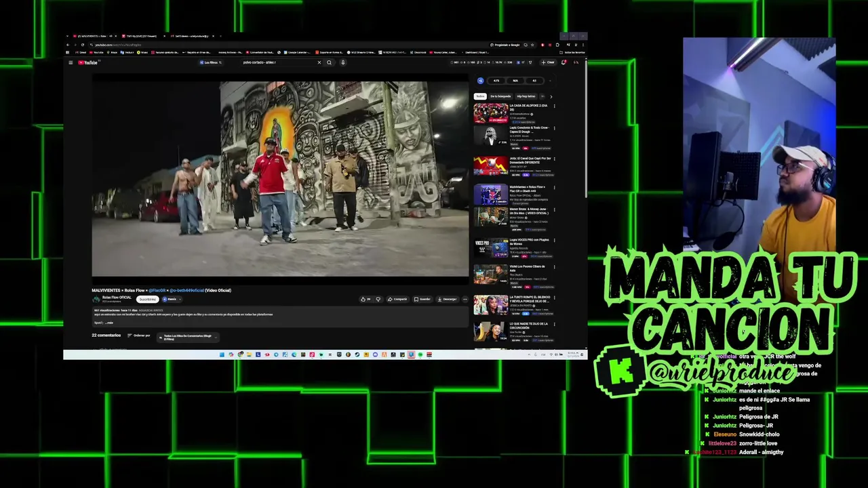Screen dimensions: 868x488
Task: Select the De tu búsqueda chip
Action: coord(500,96)
